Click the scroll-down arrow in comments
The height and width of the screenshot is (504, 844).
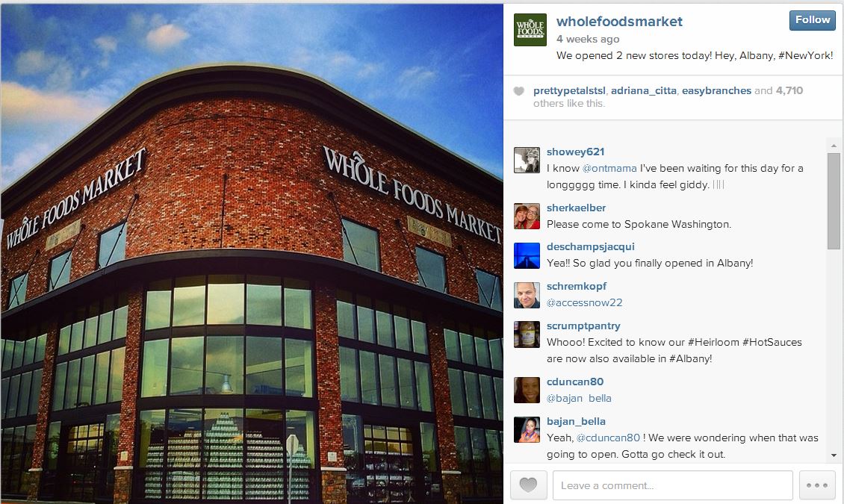tap(834, 455)
